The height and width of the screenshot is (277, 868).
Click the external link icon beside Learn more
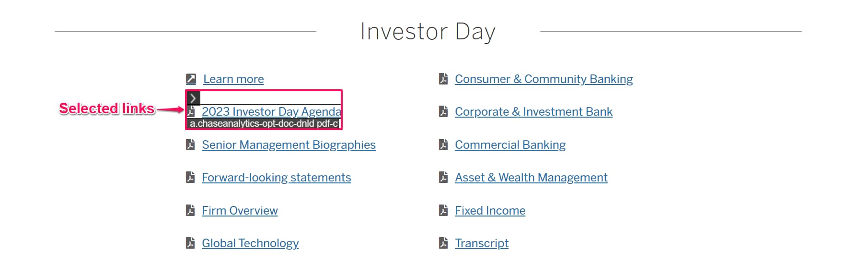coord(191,79)
